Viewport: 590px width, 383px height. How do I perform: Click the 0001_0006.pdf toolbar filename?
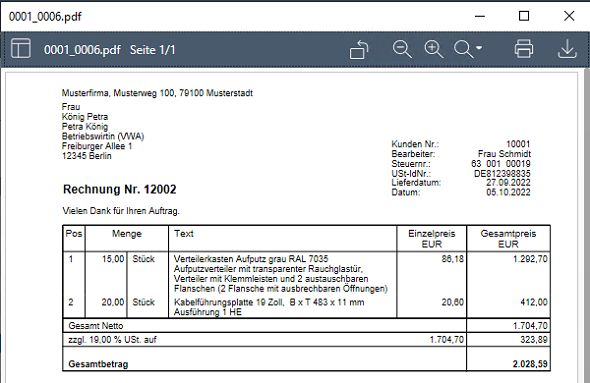pos(82,50)
